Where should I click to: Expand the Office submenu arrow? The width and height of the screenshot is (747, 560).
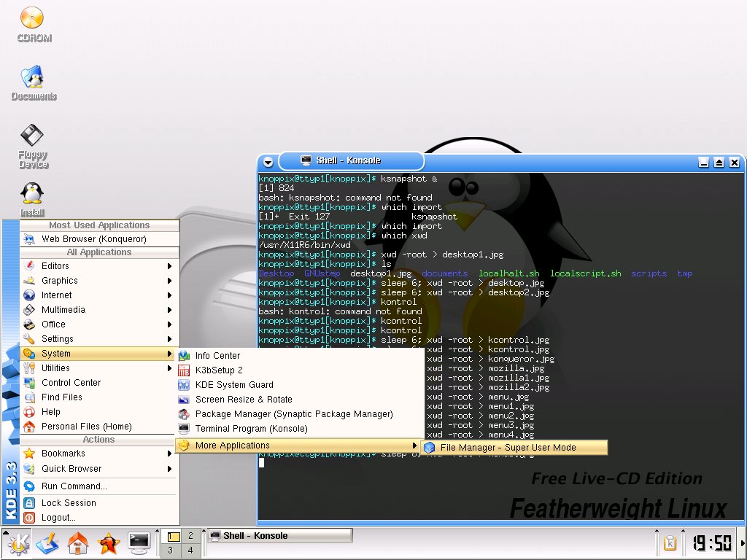[x=169, y=324]
